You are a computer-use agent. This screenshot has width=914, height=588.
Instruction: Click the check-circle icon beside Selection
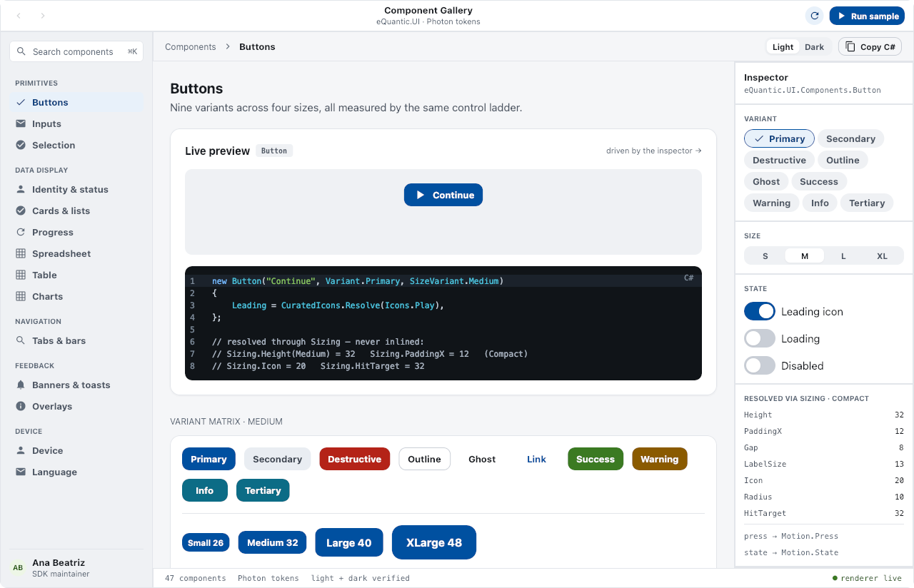point(21,145)
